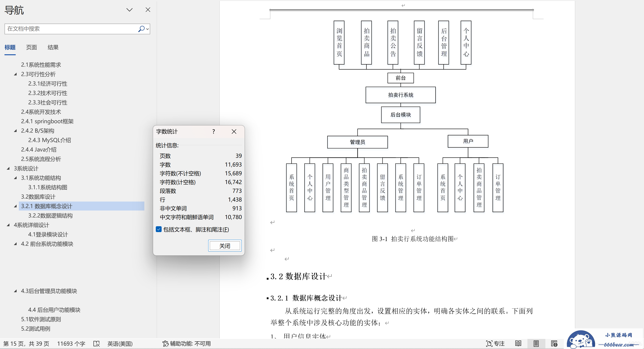Screen dimensions: 644x349
Task: Click the 用户 box in diagram
Action: (x=468, y=141)
